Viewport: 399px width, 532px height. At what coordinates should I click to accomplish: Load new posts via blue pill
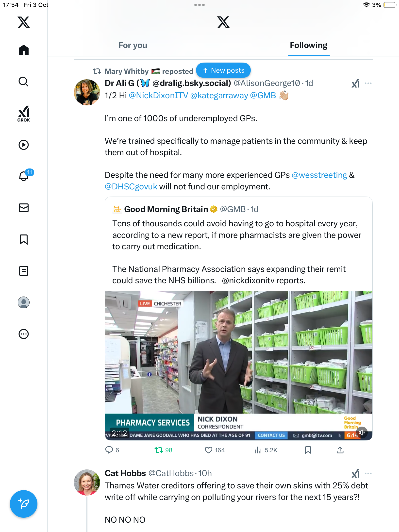tap(223, 70)
